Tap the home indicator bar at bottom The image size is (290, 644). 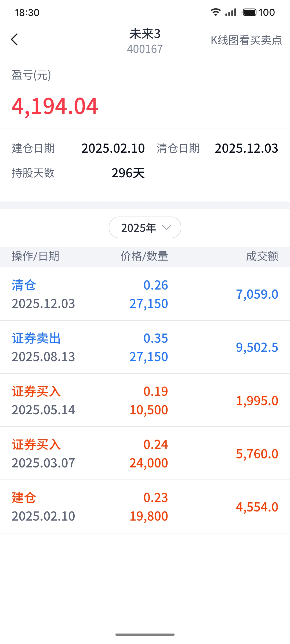pos(145,635)
